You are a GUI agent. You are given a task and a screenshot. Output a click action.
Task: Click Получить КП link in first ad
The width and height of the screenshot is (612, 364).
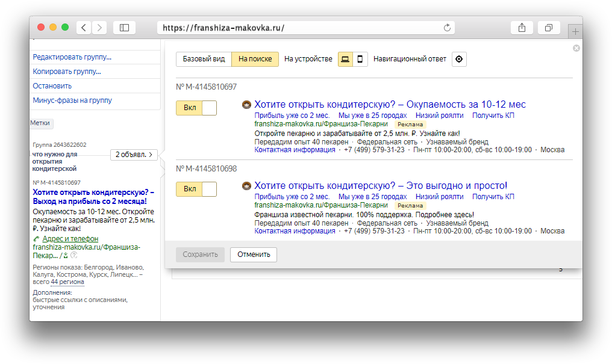click(x=493, y=116)
